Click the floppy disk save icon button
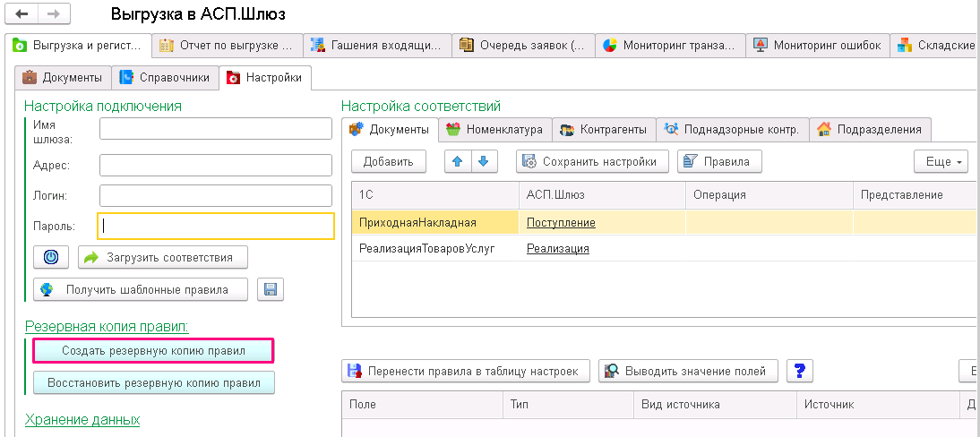 [271, 289]
